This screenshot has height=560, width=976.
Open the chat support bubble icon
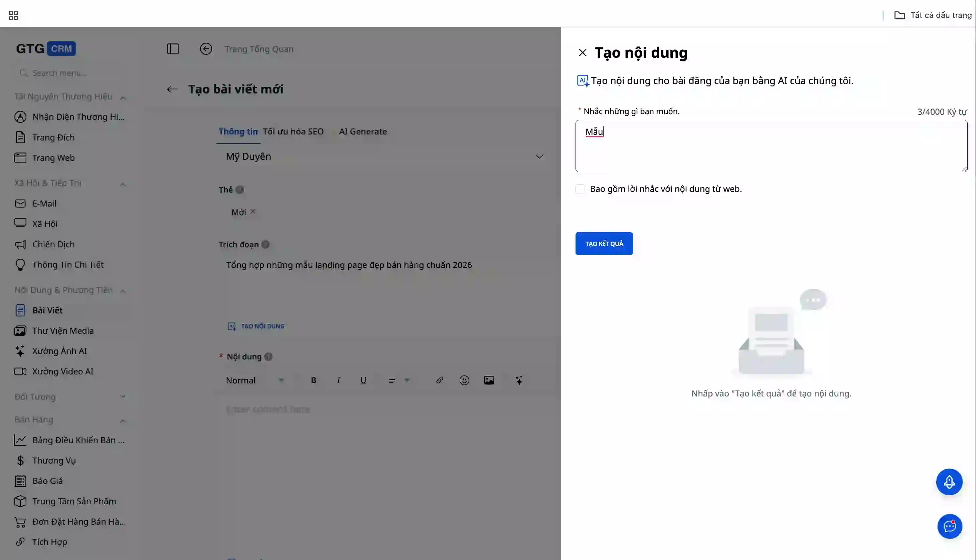pos(949,526)
